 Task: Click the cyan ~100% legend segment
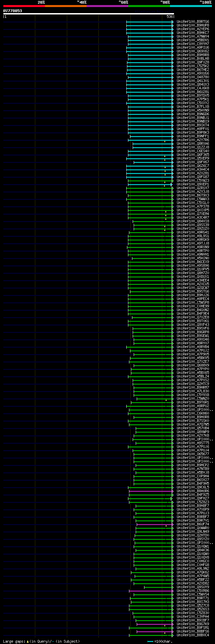[x=191, y=6]
